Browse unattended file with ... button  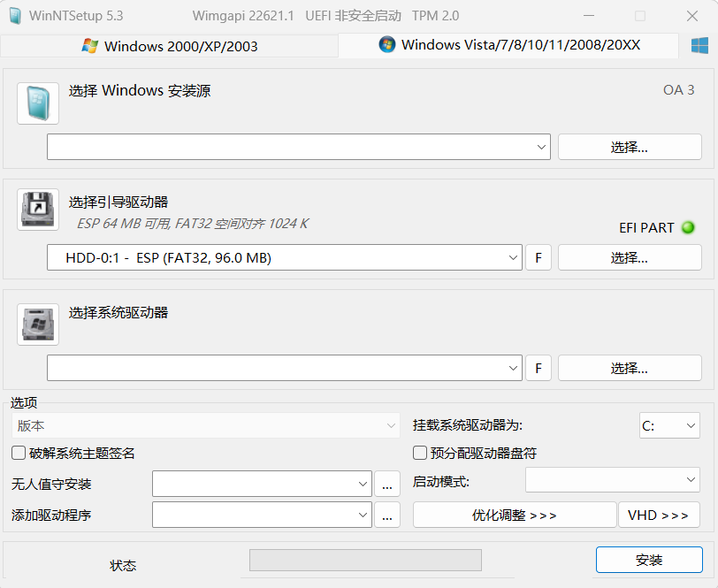(x=387, y=484)
